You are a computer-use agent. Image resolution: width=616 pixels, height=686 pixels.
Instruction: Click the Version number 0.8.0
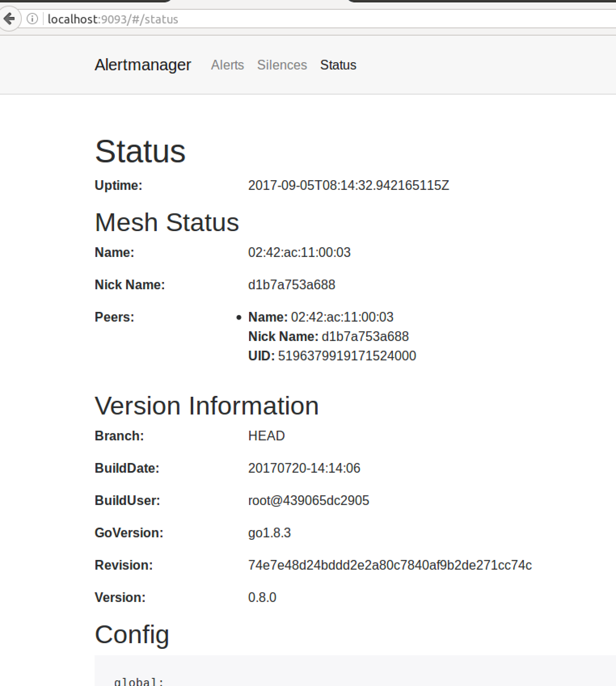coord(262,597)
